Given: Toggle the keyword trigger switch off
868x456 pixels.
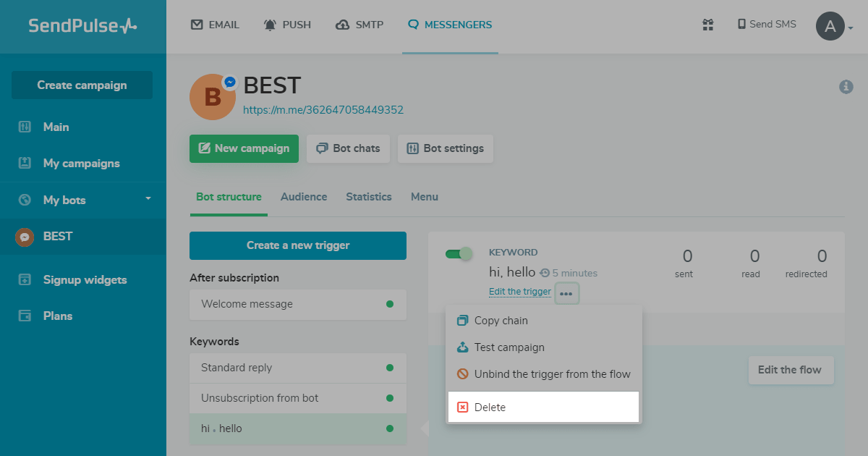Looking at the screenshot, I should 459,253.
